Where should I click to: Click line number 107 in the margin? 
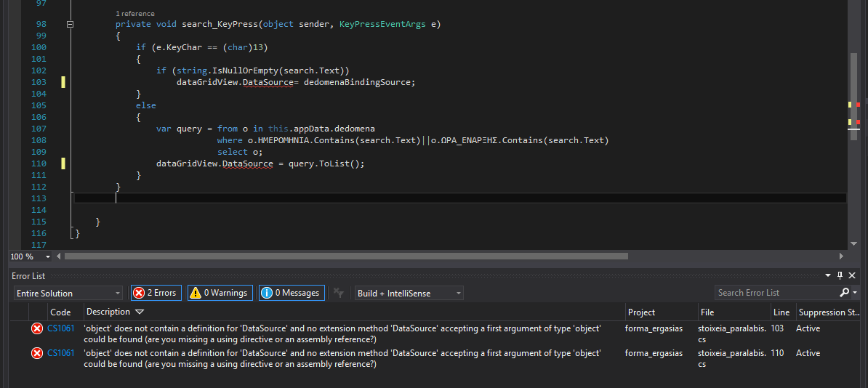pyautogui.click(x=39, y=129)
